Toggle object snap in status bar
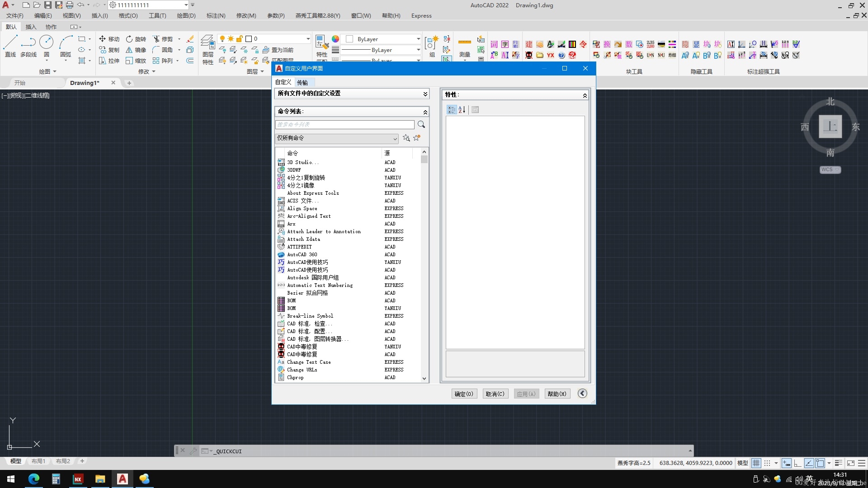Viewport: 868px width, 488px height. (x=820, y=463)
